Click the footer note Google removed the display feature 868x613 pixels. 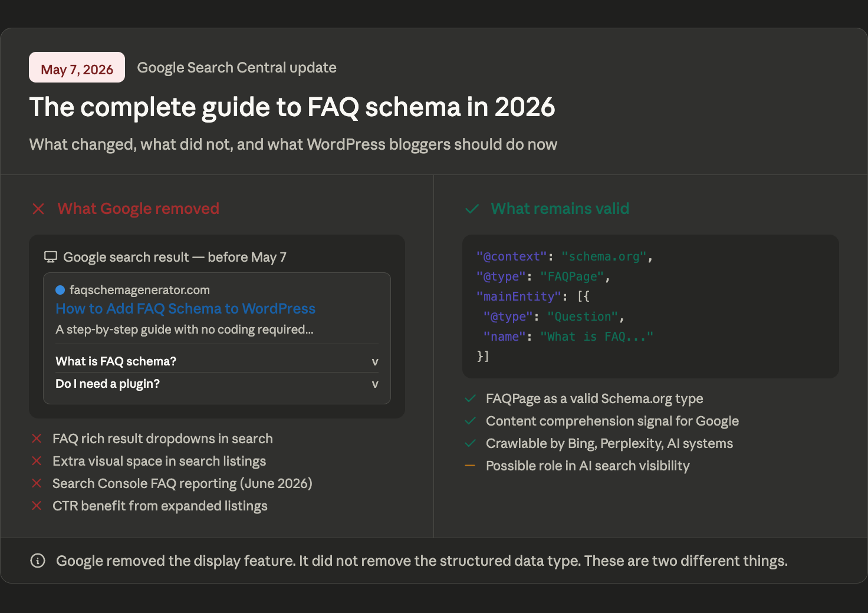pos(422,561)
